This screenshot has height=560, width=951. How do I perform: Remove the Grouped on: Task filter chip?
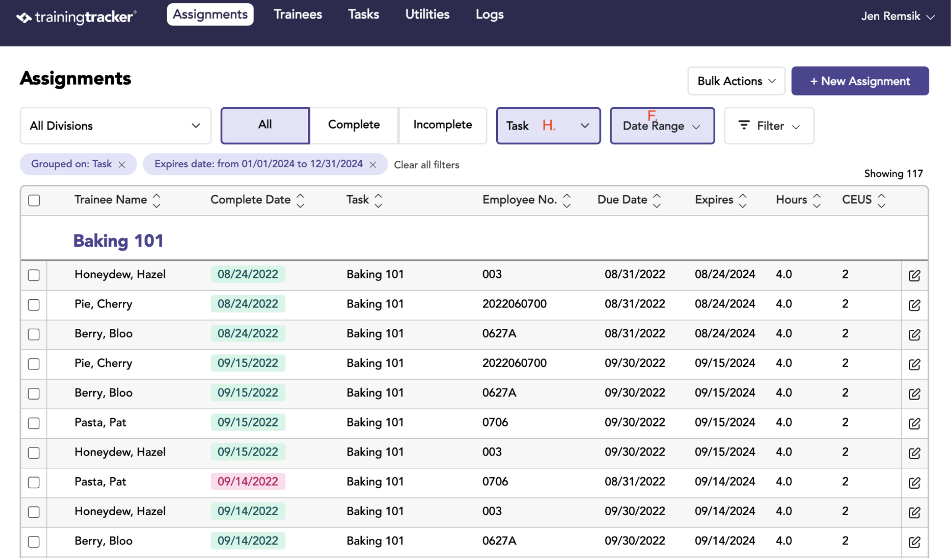pos(122,165)
